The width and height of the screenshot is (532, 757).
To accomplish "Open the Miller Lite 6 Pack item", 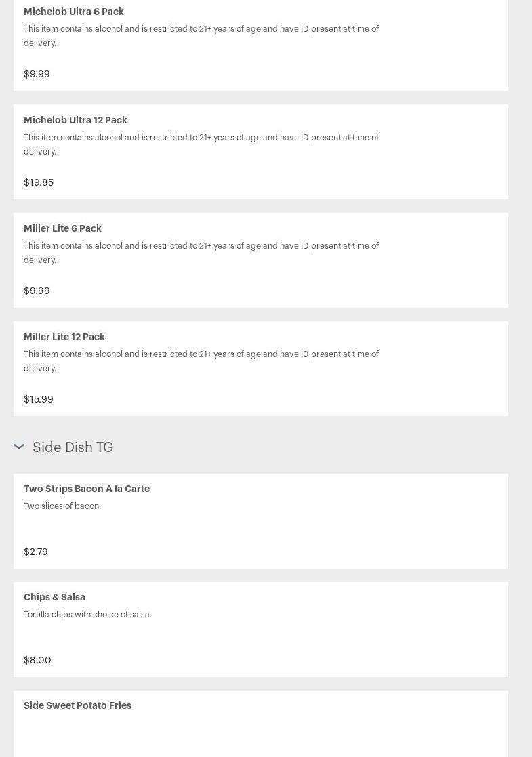I will pyautogui.click(x=62, y=228).
